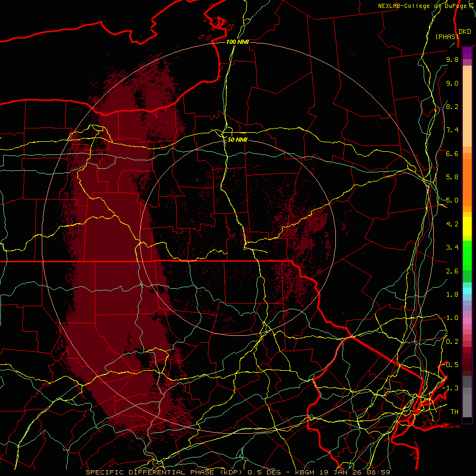
Task: Click the 5.8 legend value
Action: 452,177
